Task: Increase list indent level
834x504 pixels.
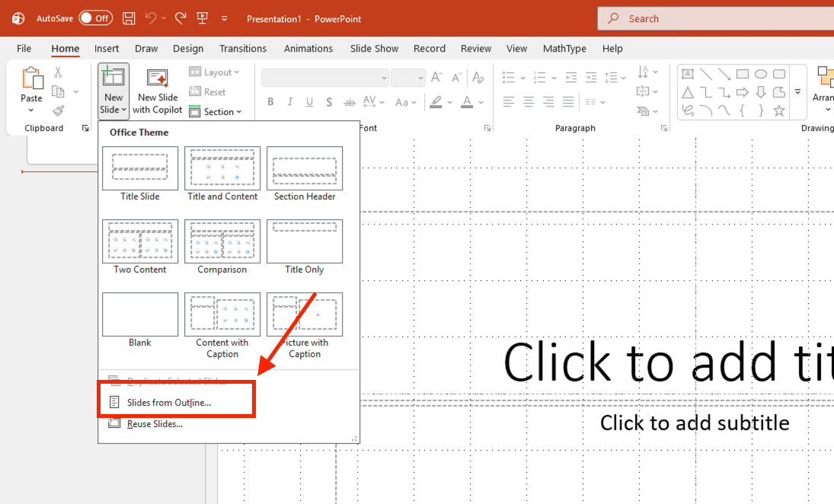Action: tap(591, 78)
